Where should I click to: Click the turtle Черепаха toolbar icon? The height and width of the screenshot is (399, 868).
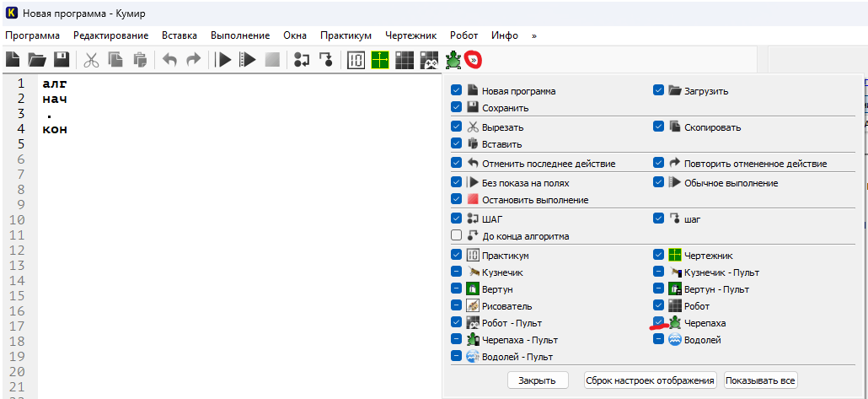pos(453,60)
